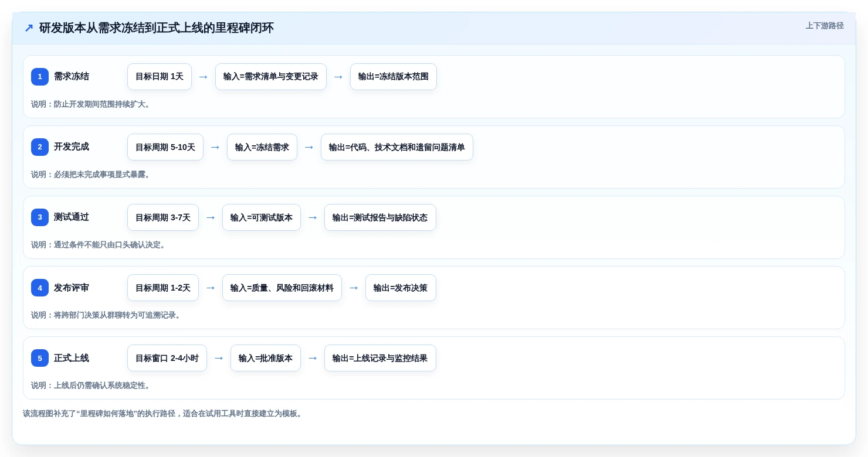Select the 目标周期 5-10天 chip
Viewport: 868px width, 457px height.
point(165,147)
